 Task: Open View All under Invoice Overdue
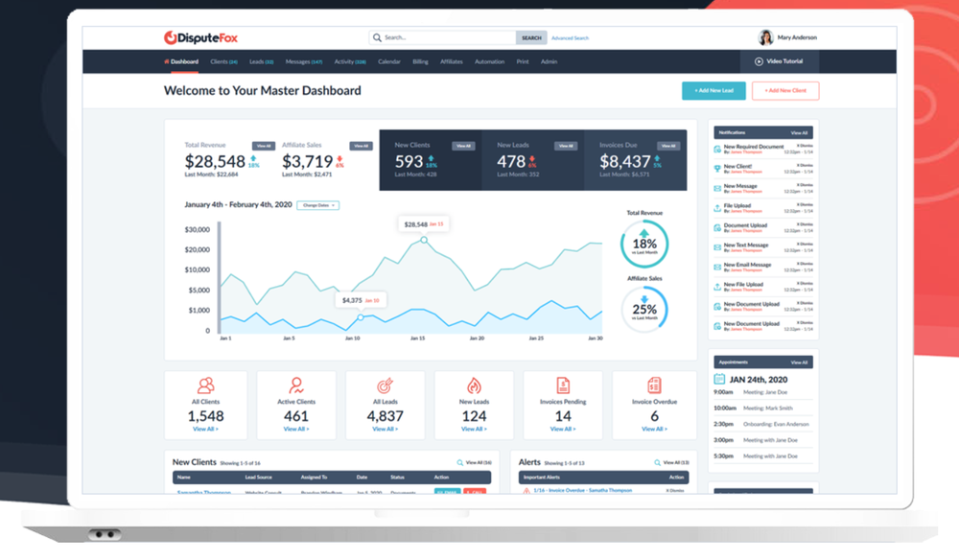click(654, 430)
